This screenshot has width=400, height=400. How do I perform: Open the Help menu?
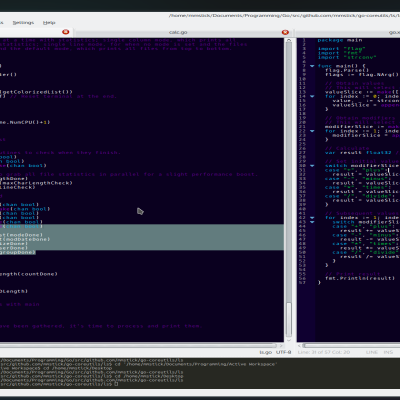49,23
